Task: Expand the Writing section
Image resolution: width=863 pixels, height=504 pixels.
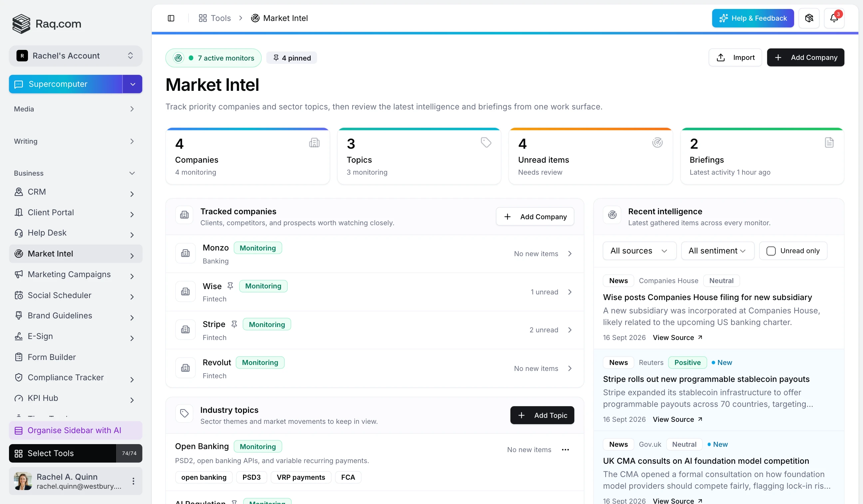Action: pos(75,141)
